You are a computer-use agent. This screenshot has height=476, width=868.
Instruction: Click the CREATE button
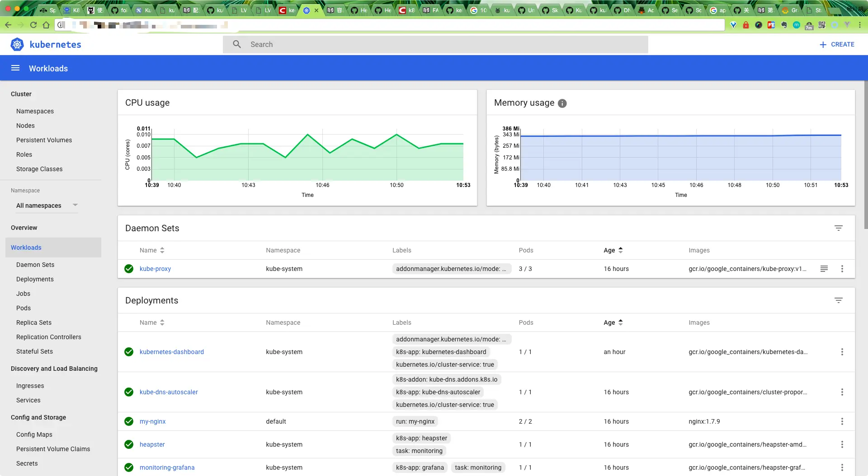point(837,44)
